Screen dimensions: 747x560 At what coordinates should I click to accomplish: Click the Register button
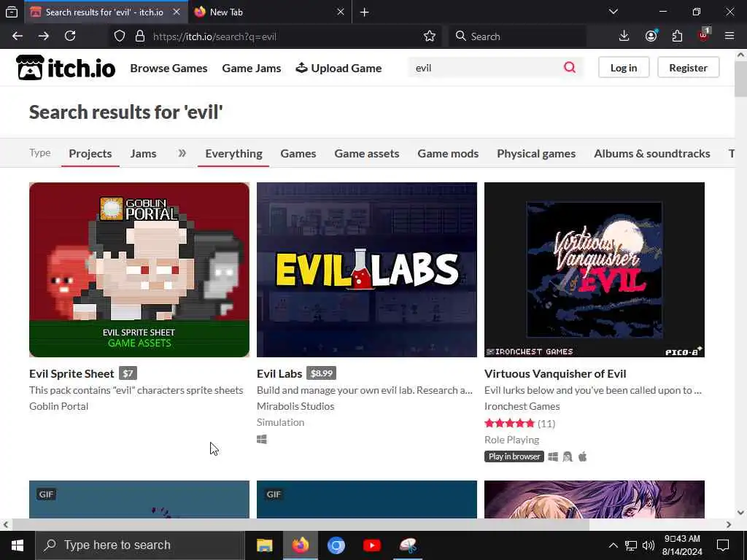(x=688, y=68)
